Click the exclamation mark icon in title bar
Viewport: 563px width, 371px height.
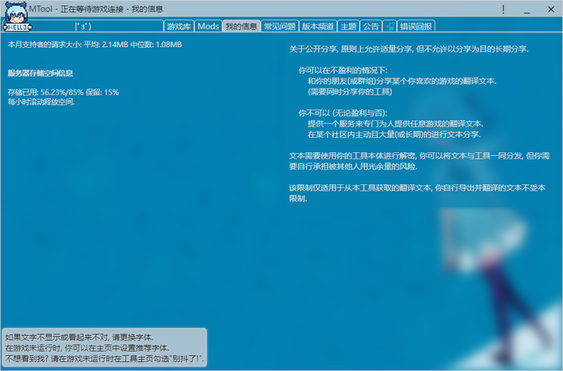503,9
